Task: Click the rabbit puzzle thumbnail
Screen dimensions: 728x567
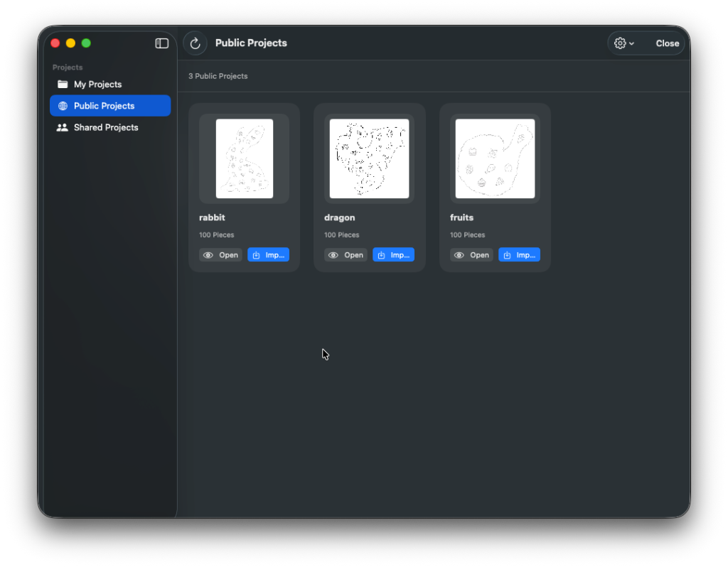Action: [x=244, y=158]
